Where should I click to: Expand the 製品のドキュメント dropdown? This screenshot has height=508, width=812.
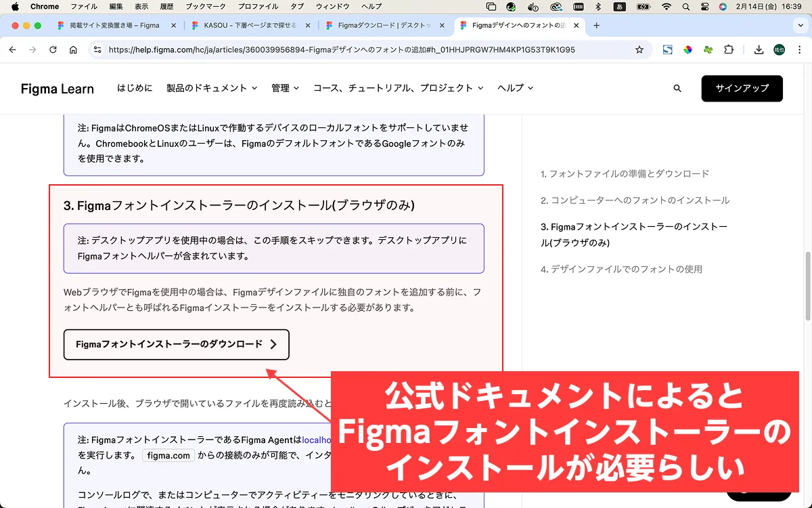[x=212, y=88]
